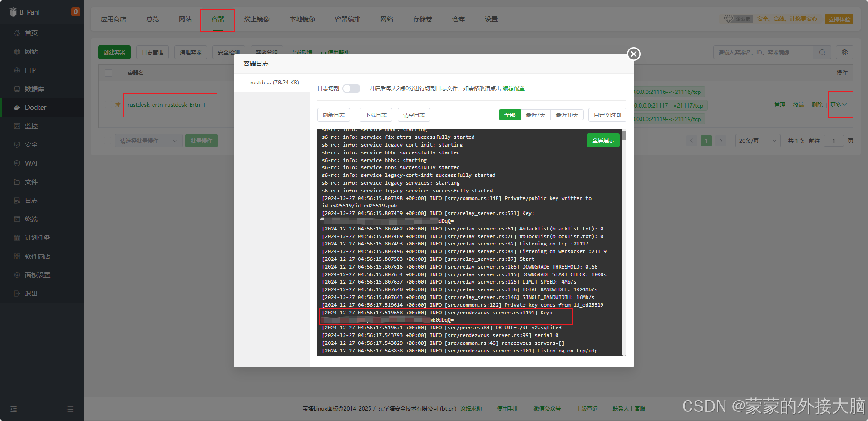Viewport: 868px width, 421px height.
Task: Collapse sidebar using bottom-left menu icon
Action: (x=14, y=409)
